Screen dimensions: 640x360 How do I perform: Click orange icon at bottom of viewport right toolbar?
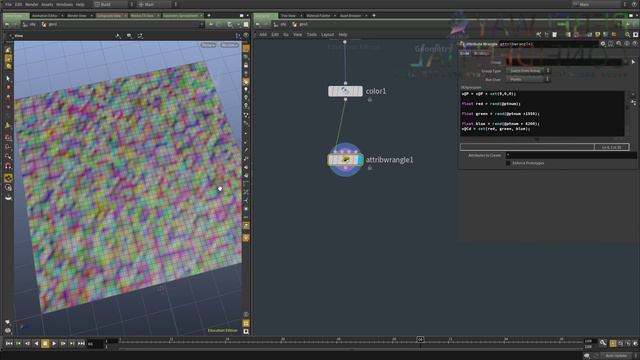[246, 324]
